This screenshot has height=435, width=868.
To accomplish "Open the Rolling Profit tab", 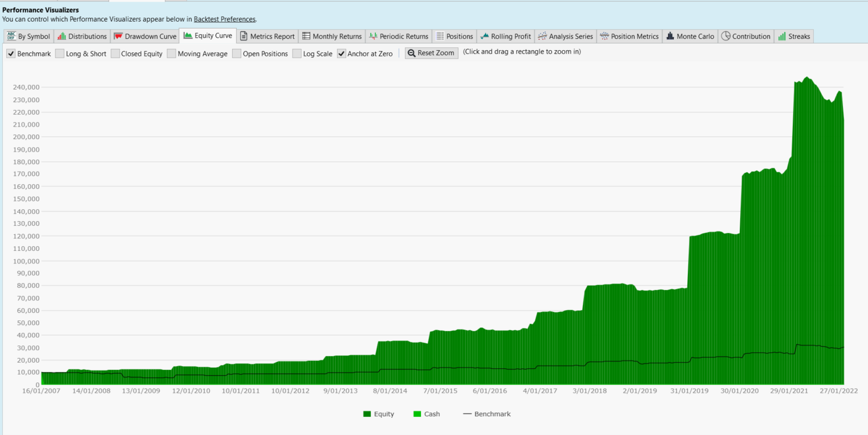I will point(505,36).
